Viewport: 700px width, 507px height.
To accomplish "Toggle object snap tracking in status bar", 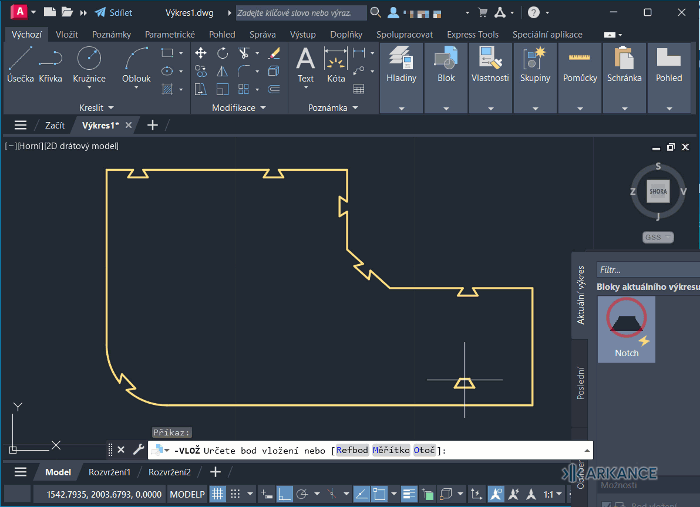I will click(x=361, y=494).
